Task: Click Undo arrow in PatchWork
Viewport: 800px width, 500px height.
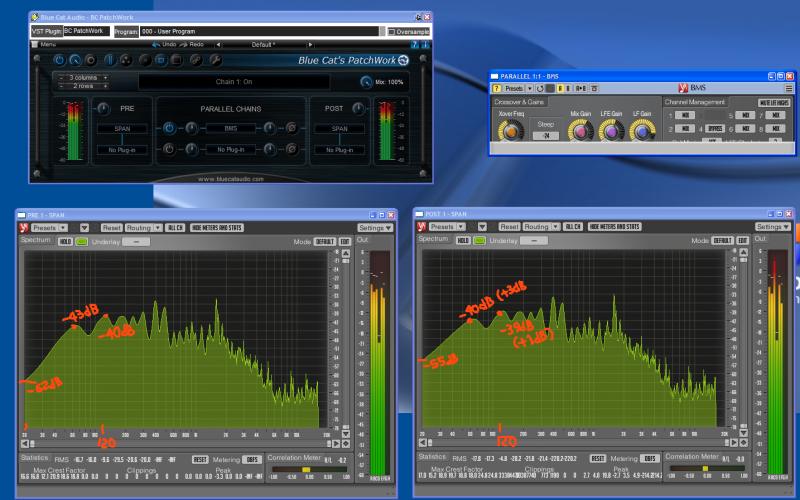Action: tap(156, 45)
